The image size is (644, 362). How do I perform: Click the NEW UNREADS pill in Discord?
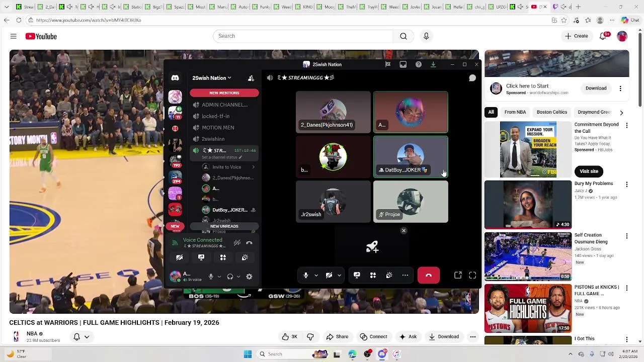pos(224,226)
